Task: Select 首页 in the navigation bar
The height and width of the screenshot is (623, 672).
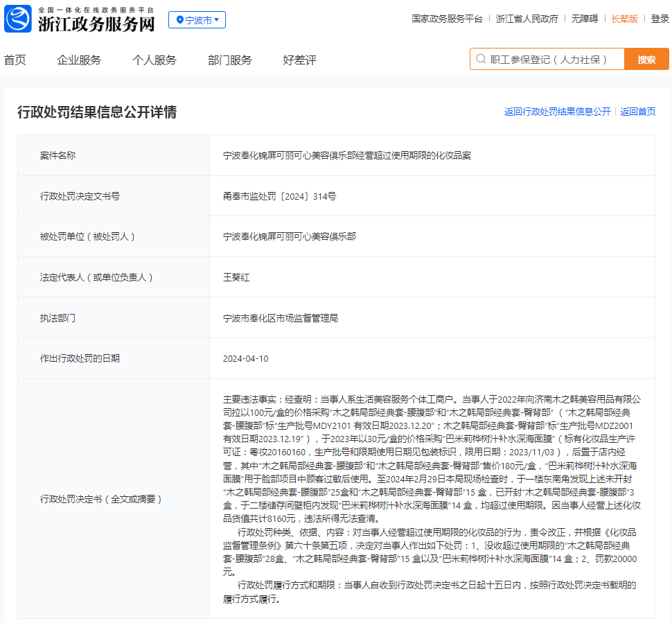Action: point(15,60)
